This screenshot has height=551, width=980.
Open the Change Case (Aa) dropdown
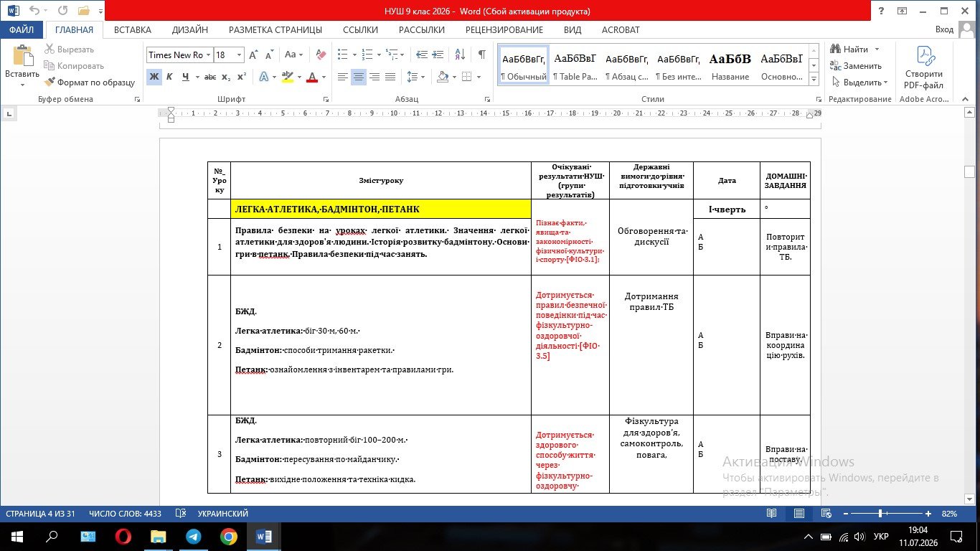tap(294, 55)
